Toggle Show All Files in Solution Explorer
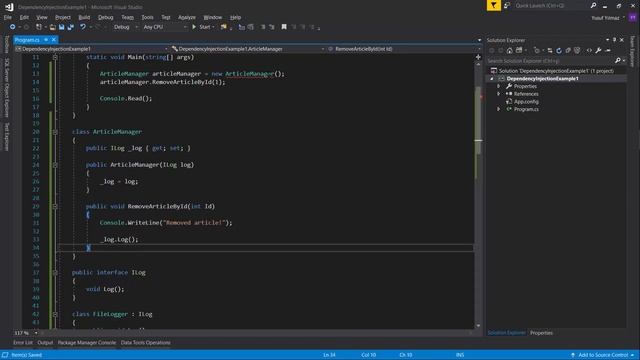Viewport: 640px width, 360px height. (x=577, y=51)
